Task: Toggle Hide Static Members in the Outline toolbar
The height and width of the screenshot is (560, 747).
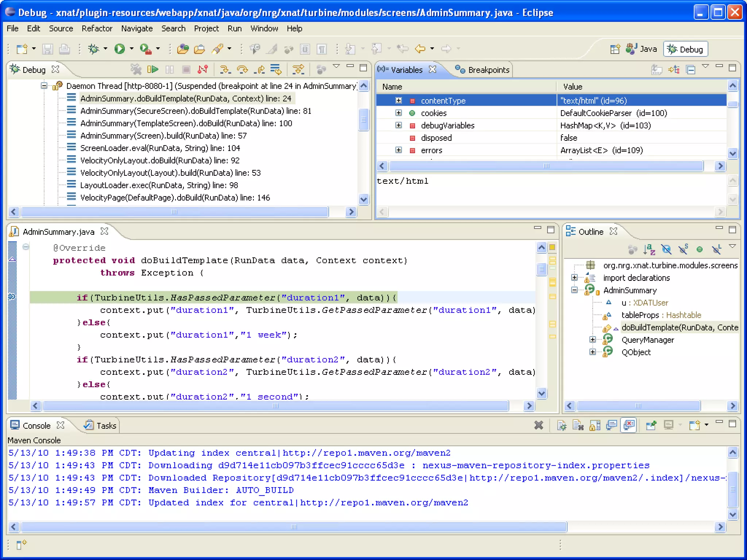Action: point(683,249)
